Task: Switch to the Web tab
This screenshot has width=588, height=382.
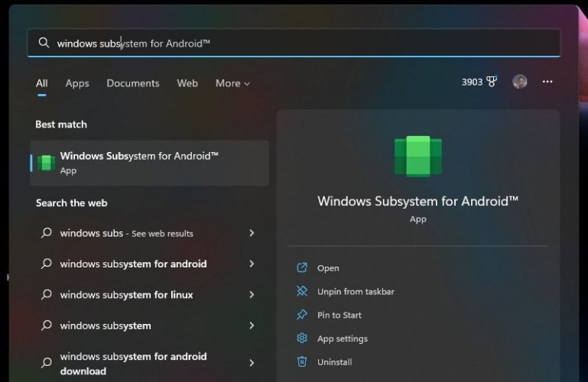Action: point(187,83)
